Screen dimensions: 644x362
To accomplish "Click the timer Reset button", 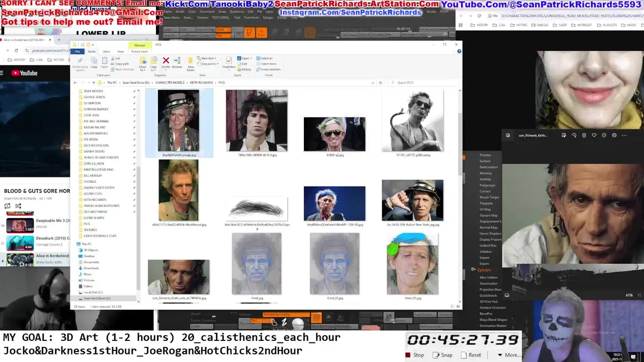I will (471, 355).
